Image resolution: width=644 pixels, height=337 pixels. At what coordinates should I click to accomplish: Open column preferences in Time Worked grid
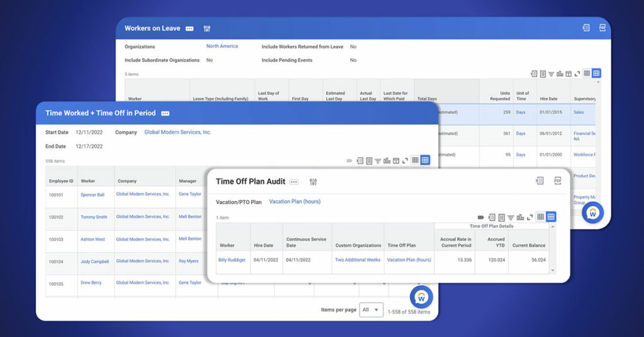pos(369,161)
